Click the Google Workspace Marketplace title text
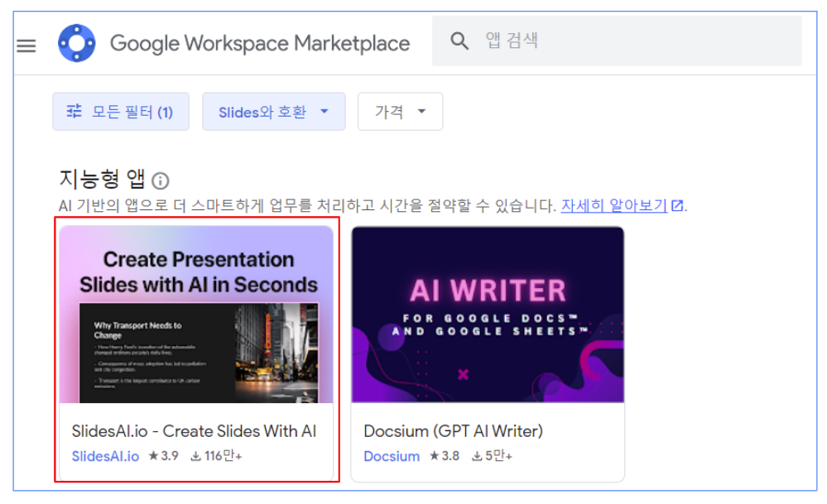Viewport: 827px width, 504px height. coord(259,43)
